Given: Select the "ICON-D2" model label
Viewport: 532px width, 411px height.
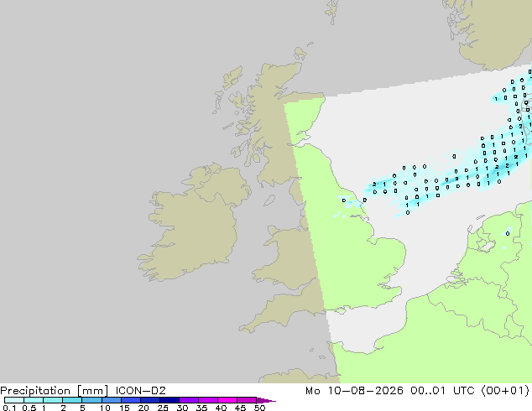Looking at the screenshot, I should 140,390.
